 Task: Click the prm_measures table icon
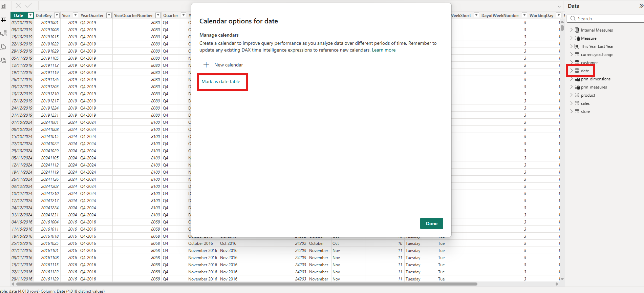[x=577, y=87]
